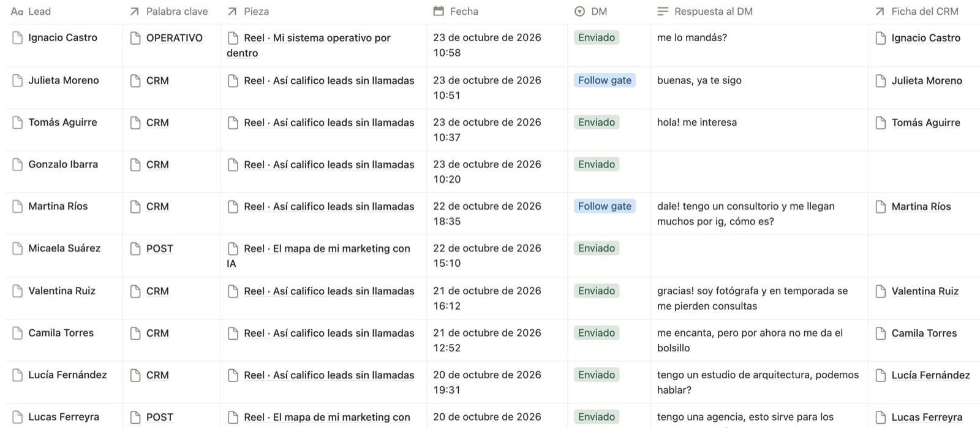
Task: Click page icon beside CRM in Valentina Ruiz row
Action: click(x=135, y=291)
